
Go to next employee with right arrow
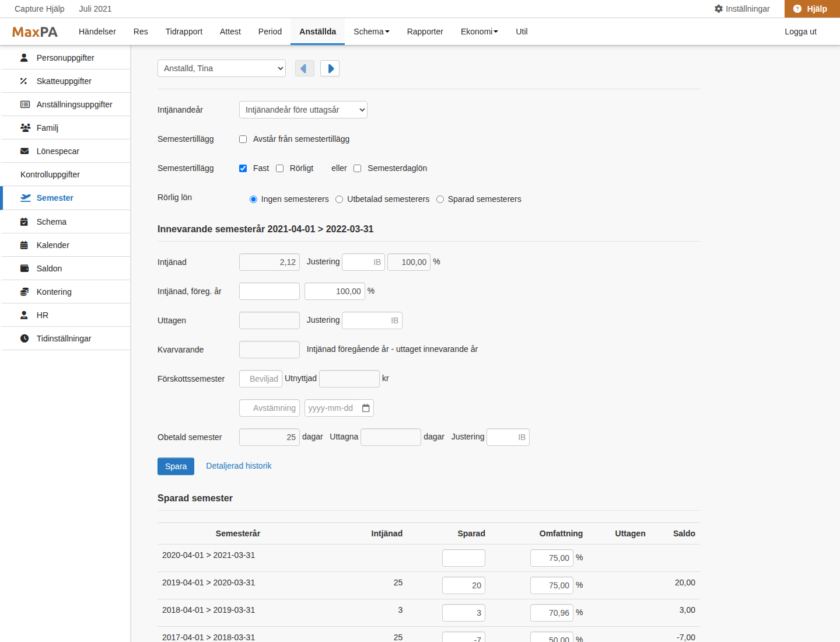(x=330, y=68)
